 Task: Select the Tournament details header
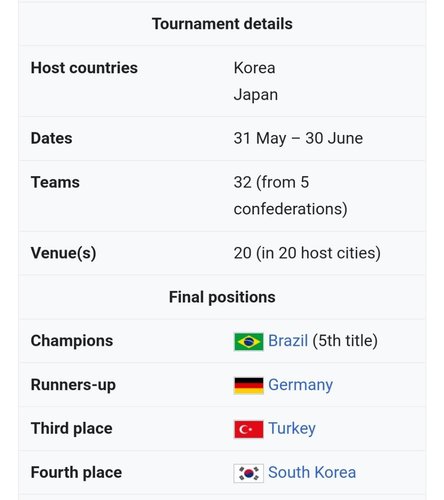coord(222,24)
